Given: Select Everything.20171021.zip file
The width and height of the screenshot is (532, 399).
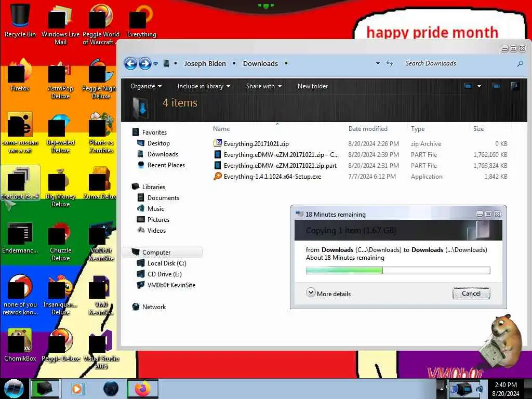Looking at the screenshot, I should pos(256,144).
